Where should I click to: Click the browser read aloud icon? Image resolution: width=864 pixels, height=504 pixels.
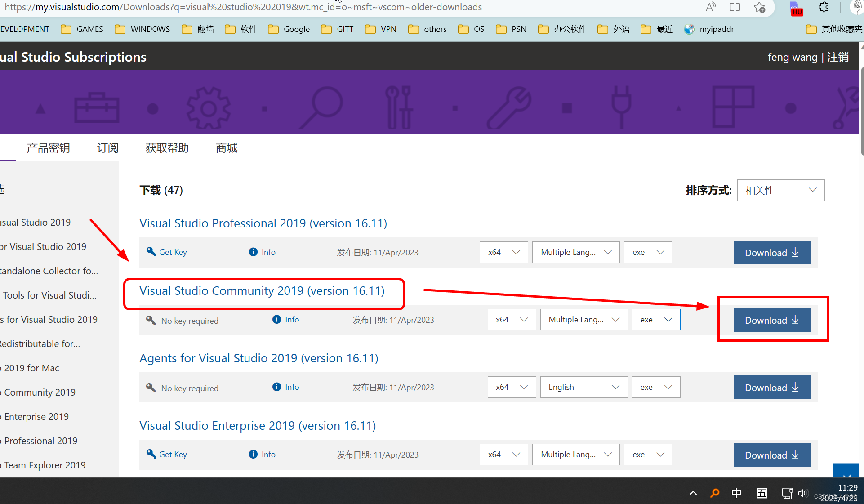click(x=711, y=7)
